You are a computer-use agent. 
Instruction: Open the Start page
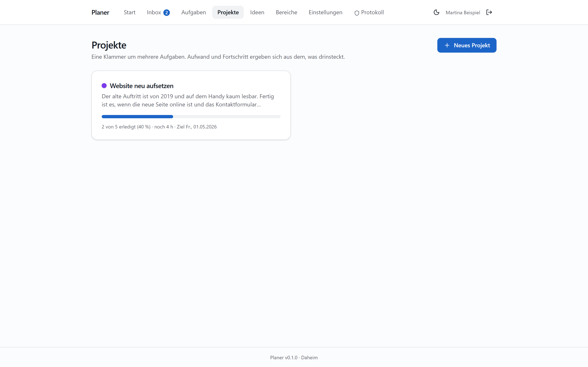click(x=129, y=12)
